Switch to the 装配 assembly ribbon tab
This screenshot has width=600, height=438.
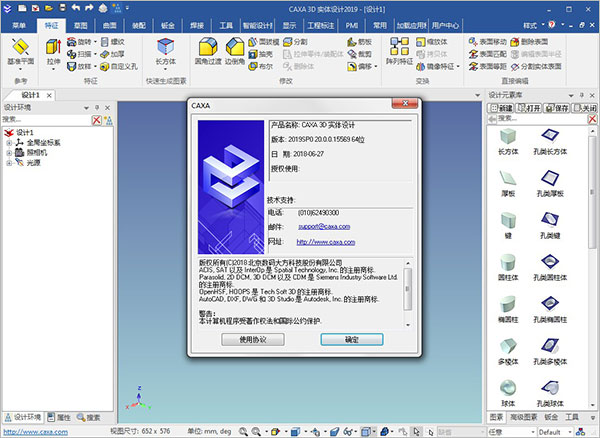tap(139, 26)
